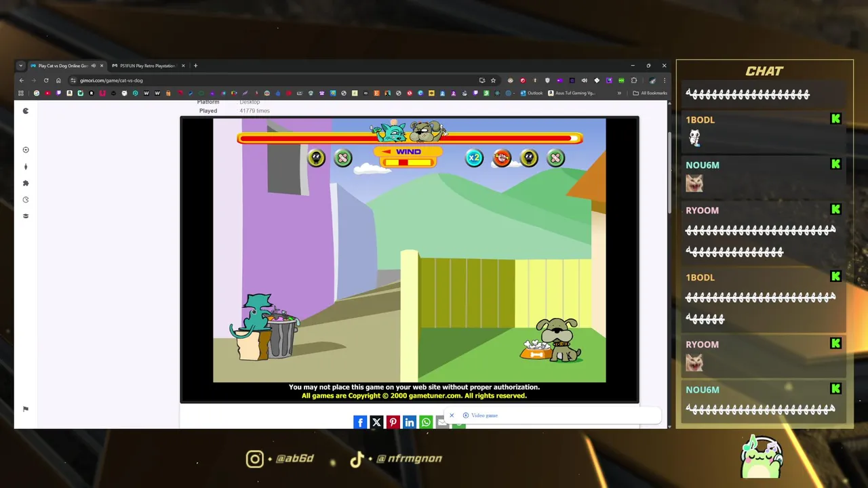Switch to Play Cat vs Dog Online tab
Screen dimensions: 868x488
click(66, 66)
